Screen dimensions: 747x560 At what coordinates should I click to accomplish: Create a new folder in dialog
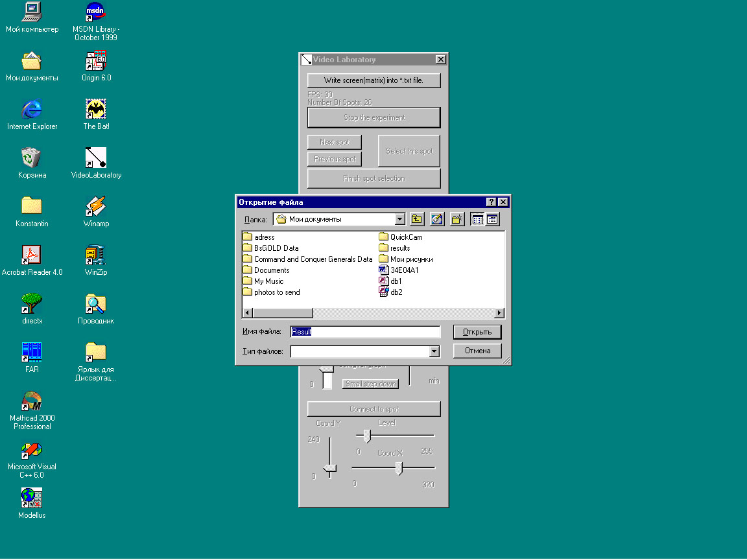click(457, 219)
